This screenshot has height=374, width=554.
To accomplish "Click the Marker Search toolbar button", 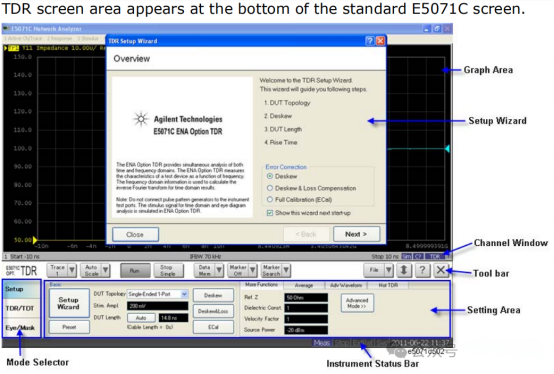I will (x=272, y=271).
